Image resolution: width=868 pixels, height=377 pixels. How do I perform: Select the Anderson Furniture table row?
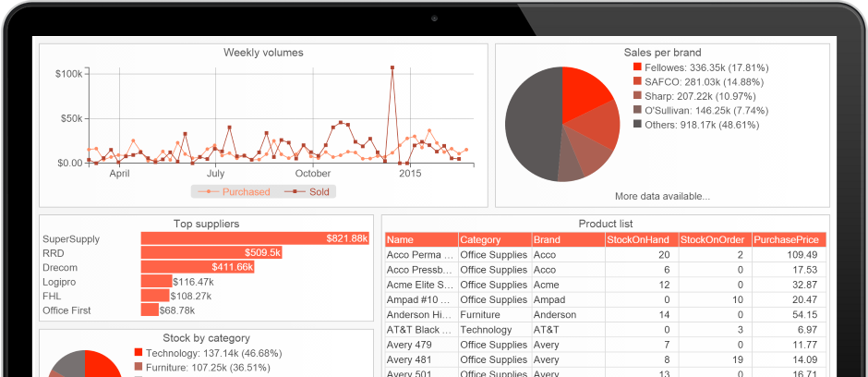pos(606,314)
